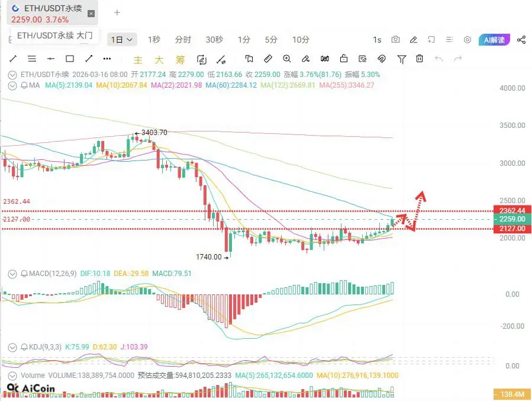Click the AI解读 button
The height and width of the screenshot is (401, 532).
(494, 40)
